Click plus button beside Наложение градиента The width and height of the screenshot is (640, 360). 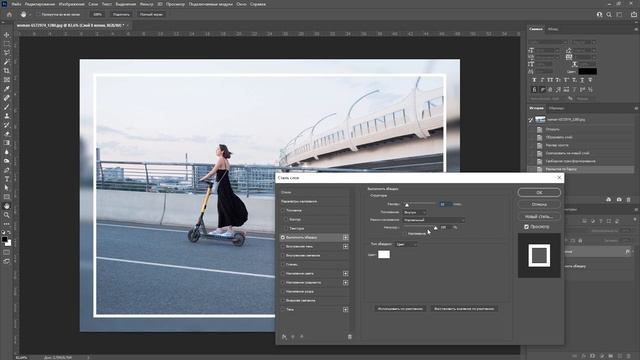[x=345, y=282]
